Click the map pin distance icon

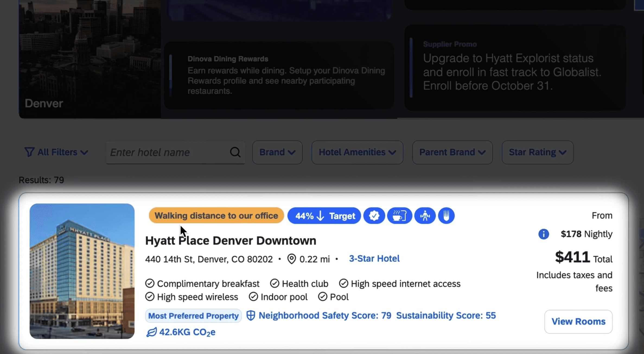click(x=291, y=259)
